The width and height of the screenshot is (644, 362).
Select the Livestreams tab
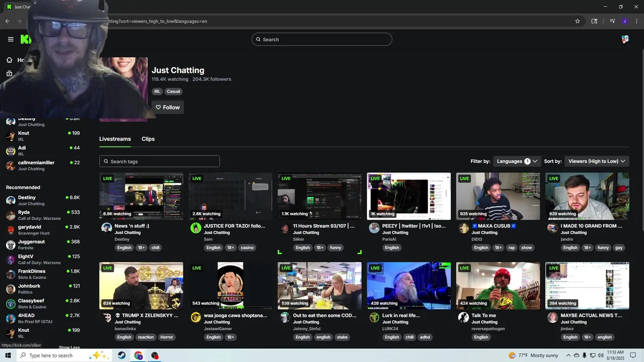point(115,139)
